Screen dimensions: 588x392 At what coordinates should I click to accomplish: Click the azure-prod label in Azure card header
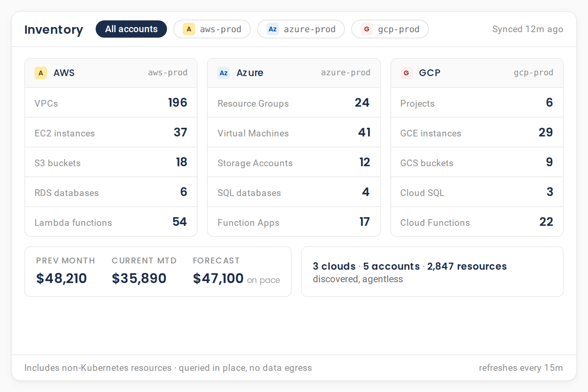346,73
